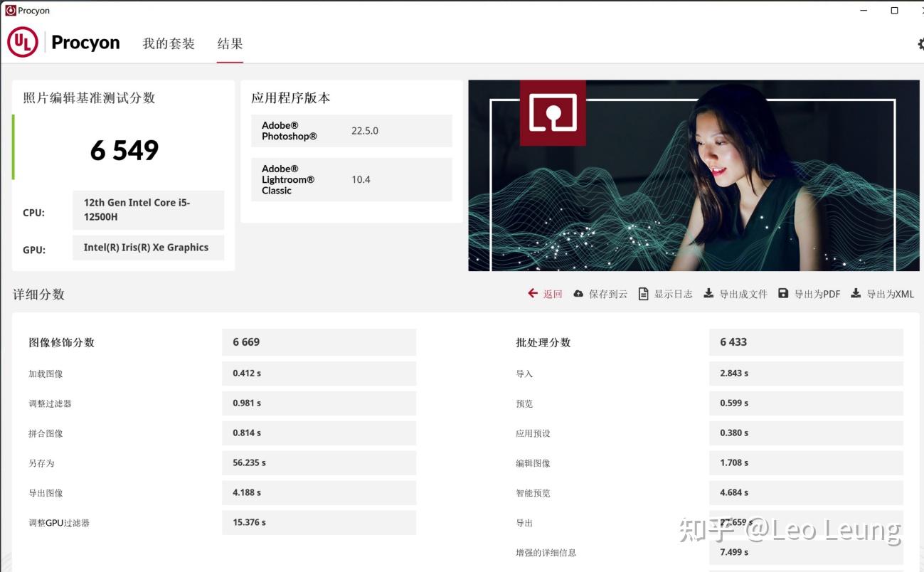The image size is (924, 572).
Task: Click the download icon for 导出成文件
Action: (x=707, y=293)
